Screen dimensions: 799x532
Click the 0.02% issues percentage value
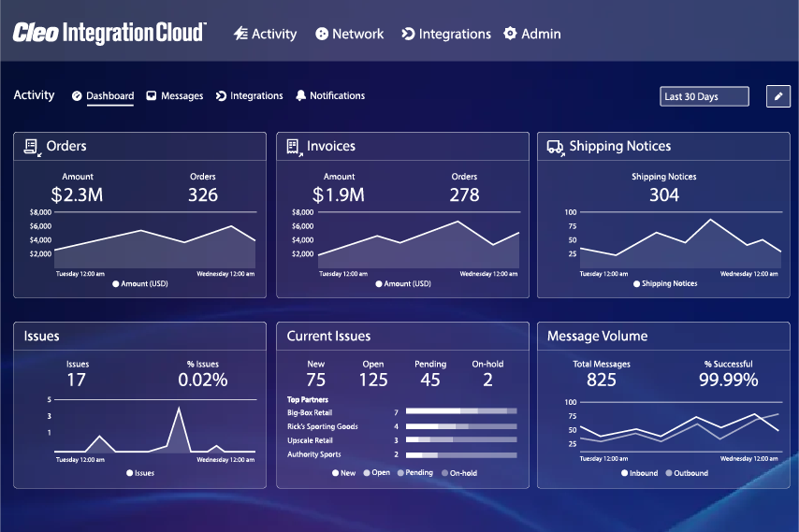tap(203, 380)
